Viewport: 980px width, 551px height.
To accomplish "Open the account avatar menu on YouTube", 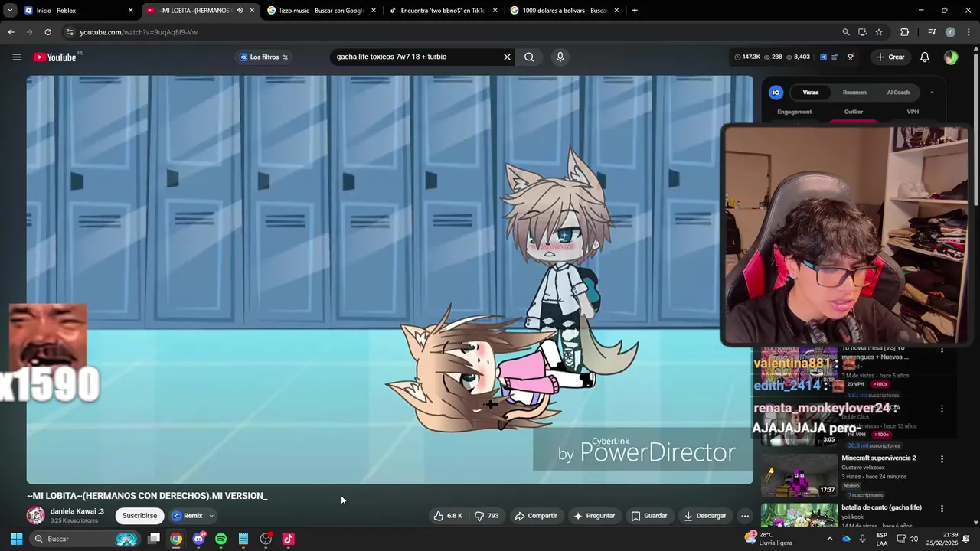I will (951, 57).
